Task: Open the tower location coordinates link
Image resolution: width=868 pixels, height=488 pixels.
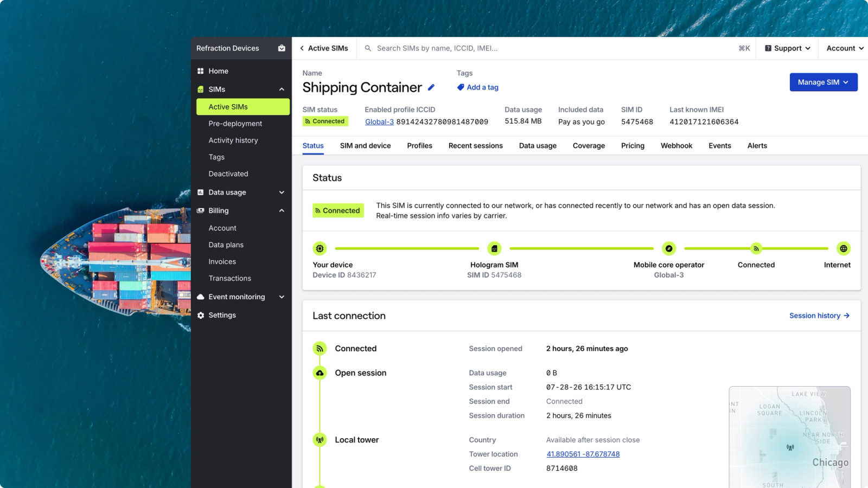Action: pos(583,454)
